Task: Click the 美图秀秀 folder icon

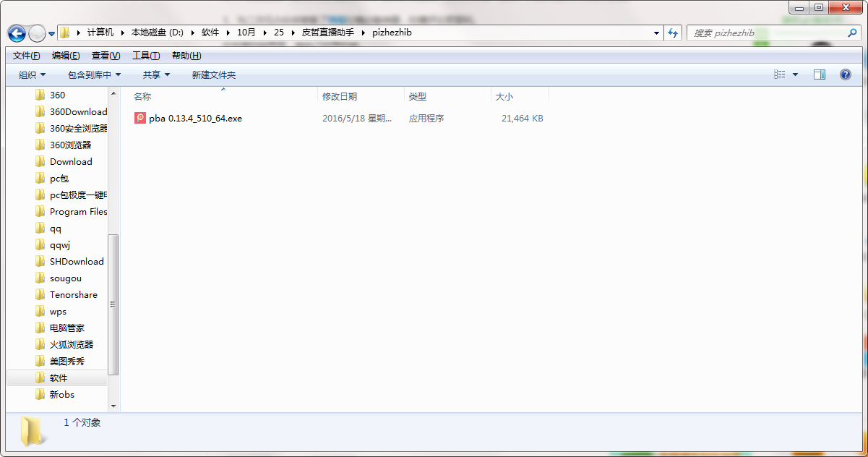Action: click(40, 361)
